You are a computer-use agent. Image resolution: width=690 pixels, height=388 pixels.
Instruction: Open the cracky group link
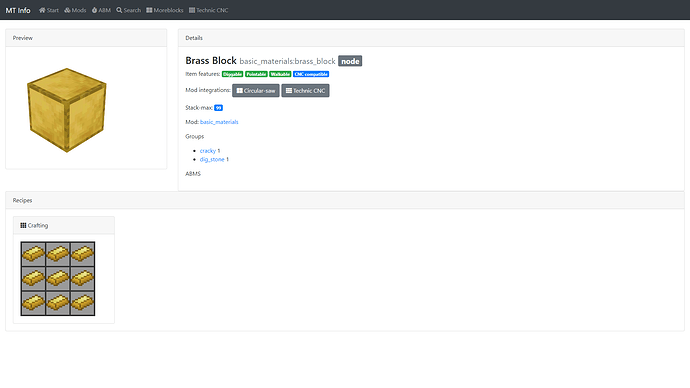pos(208,150)
